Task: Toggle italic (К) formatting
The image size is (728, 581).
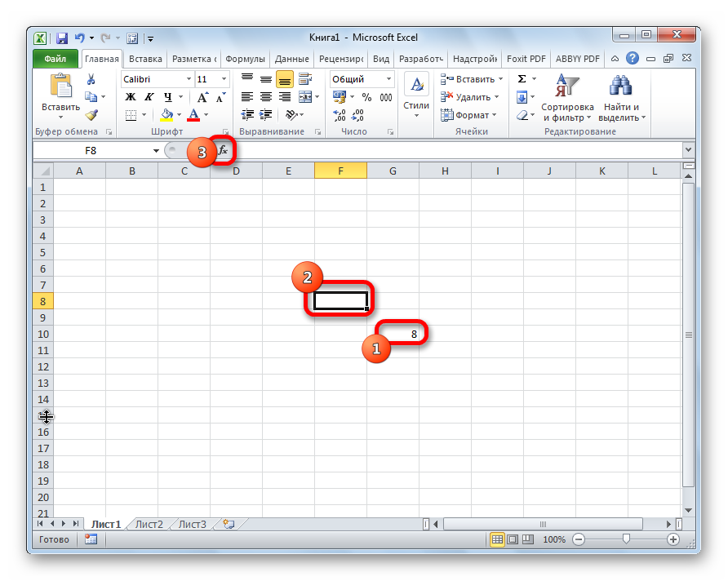Action: 149,97
